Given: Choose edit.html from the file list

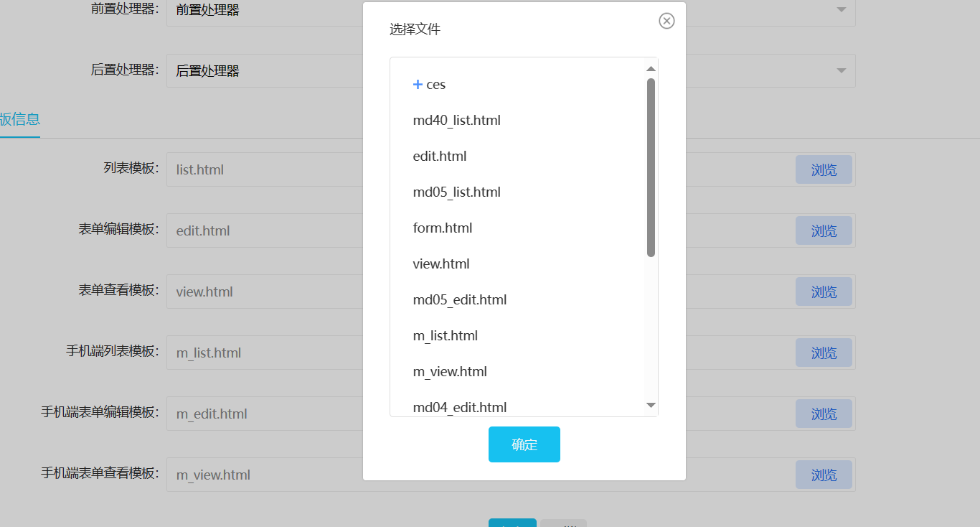Looking at the screenshot, I should click(439, 157).
